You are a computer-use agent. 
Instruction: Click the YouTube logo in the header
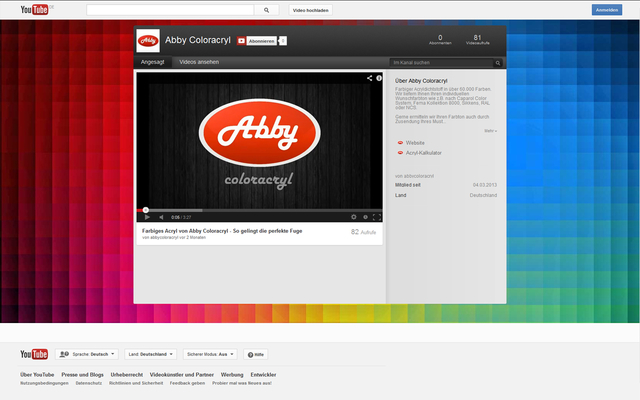34,9
